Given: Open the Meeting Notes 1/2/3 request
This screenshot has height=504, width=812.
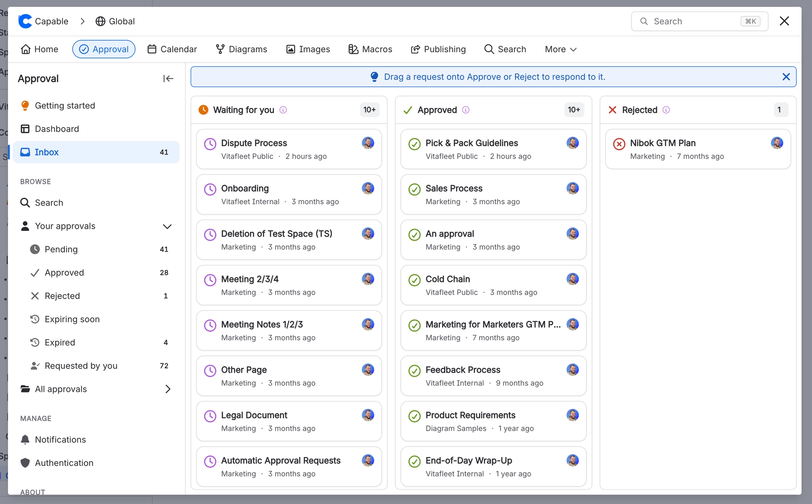Looking at the screenshot, I should point(289,331).
